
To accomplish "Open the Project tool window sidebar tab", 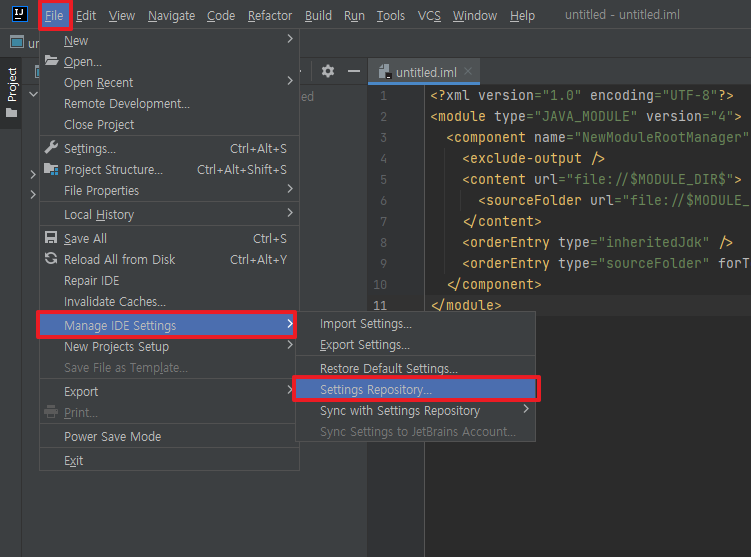I will pyautogui.click(x=11, y=93).
